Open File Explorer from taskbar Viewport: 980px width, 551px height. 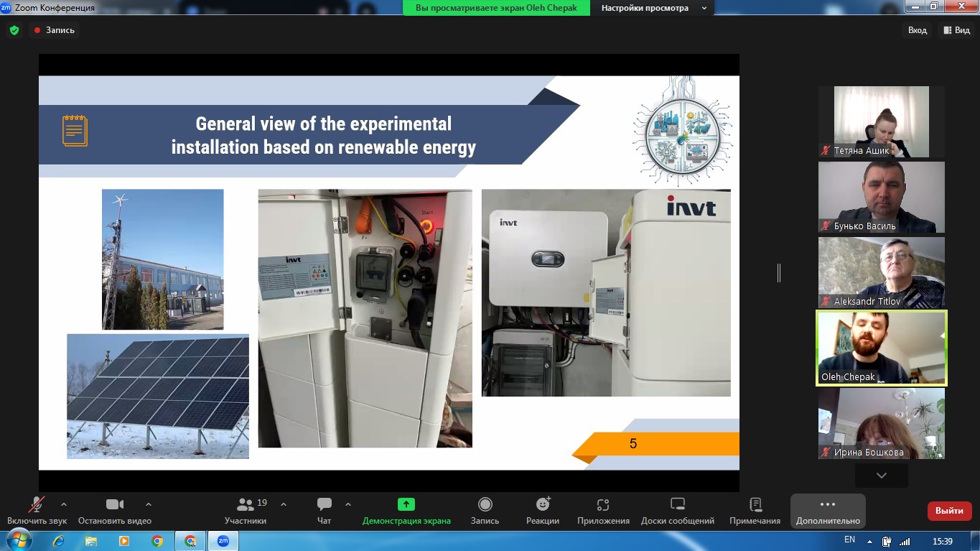(91, 541)
